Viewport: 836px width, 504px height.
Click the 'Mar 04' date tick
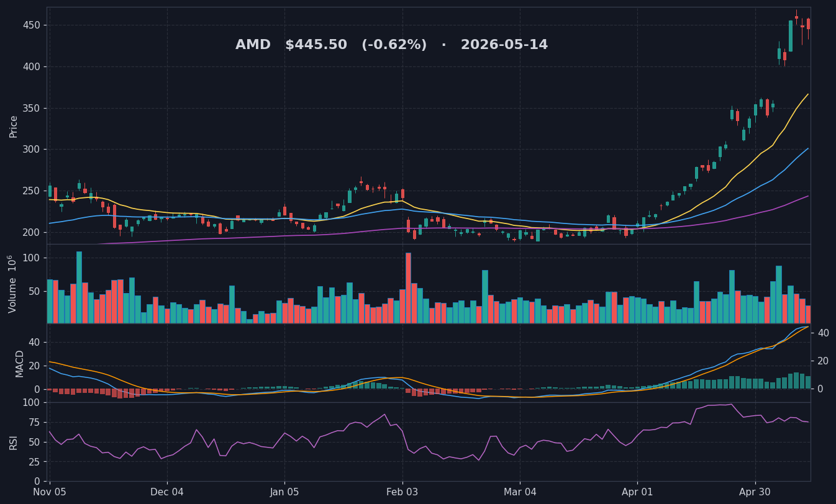(x=520, y=492)
